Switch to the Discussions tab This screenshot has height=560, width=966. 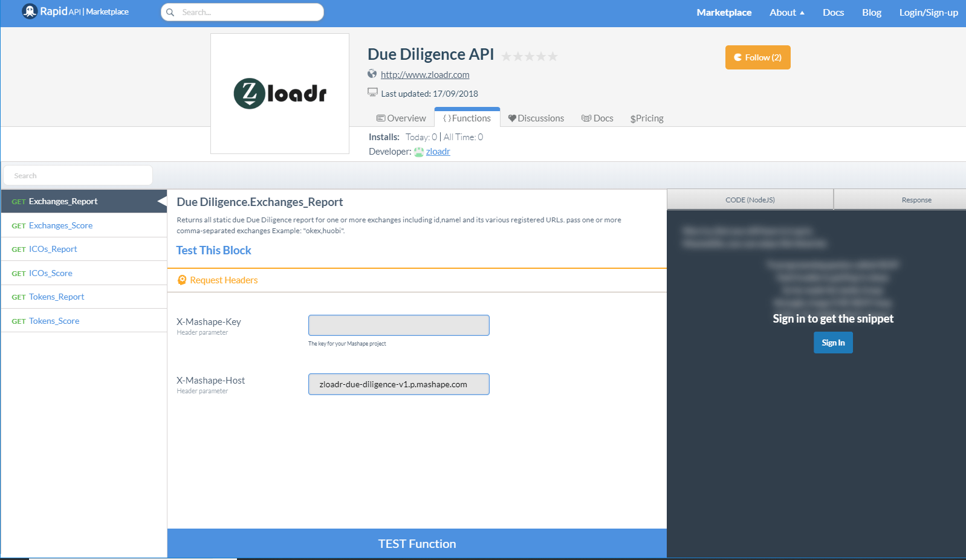click(536, 118)
